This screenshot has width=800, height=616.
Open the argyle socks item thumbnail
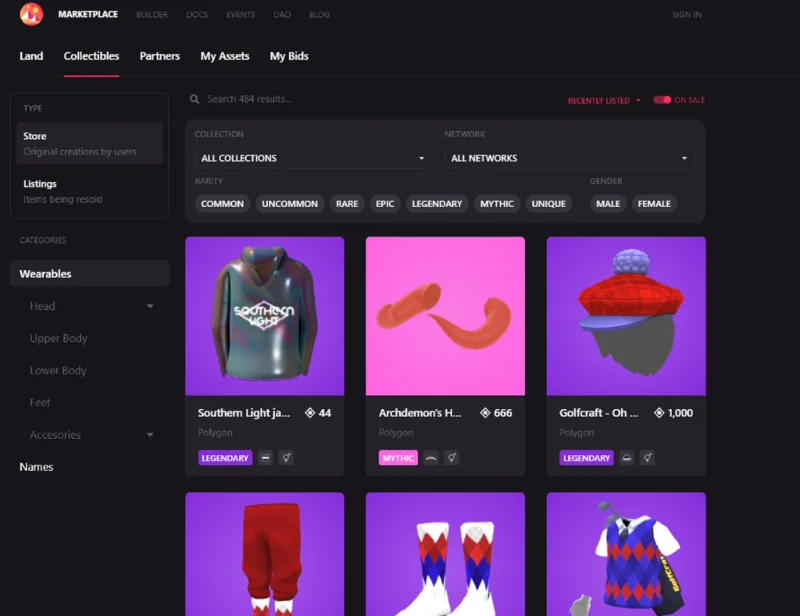[x=445, y=554]
